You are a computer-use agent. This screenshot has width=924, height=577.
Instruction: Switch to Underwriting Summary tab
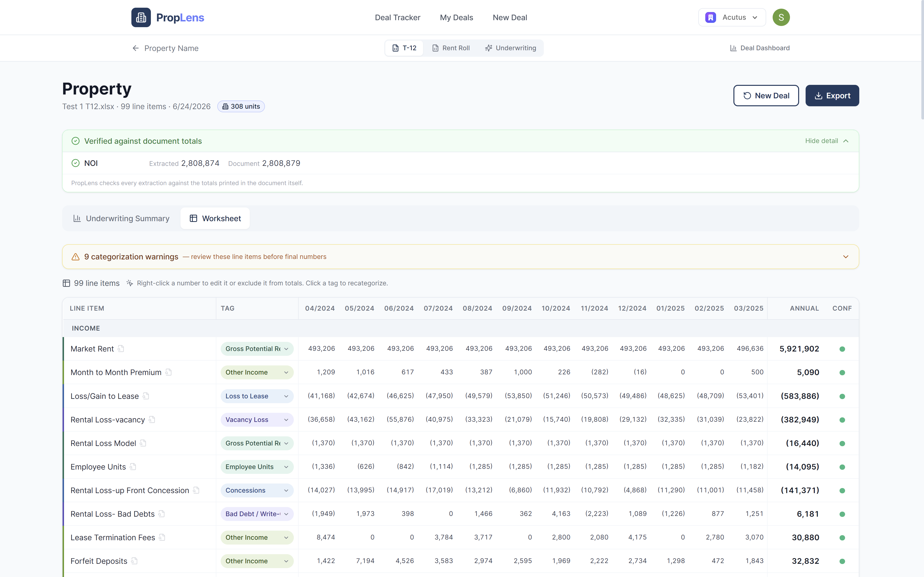click(x=122, y=218)
